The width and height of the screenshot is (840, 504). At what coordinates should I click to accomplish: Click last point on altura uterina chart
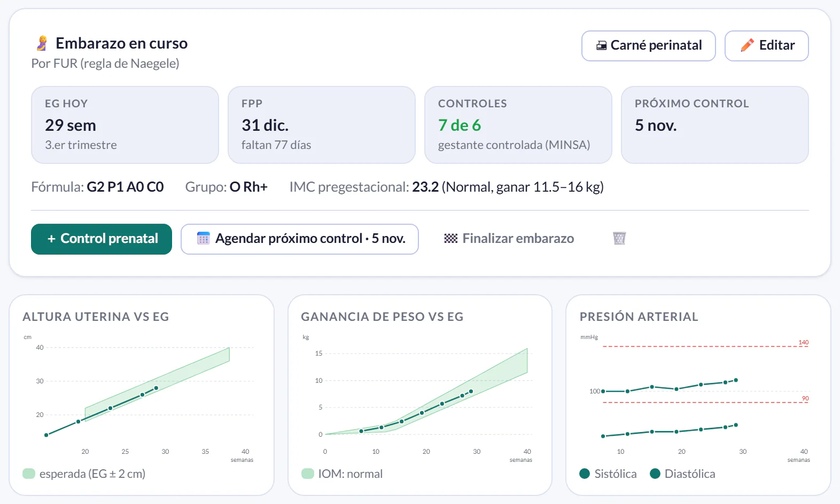(x=156, y=388)
